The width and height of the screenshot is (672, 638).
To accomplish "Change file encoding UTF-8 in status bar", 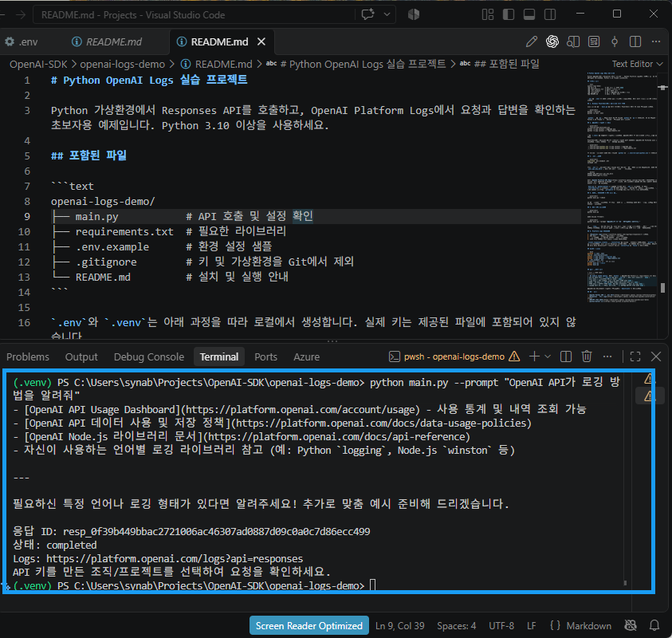I will [x=501, y=625].
